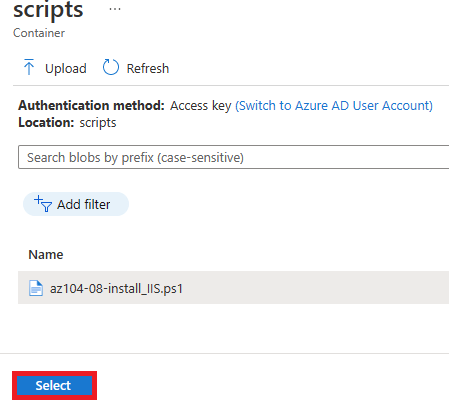Click the scripts location path value
The image size is (449, 415).
(98, 123)
